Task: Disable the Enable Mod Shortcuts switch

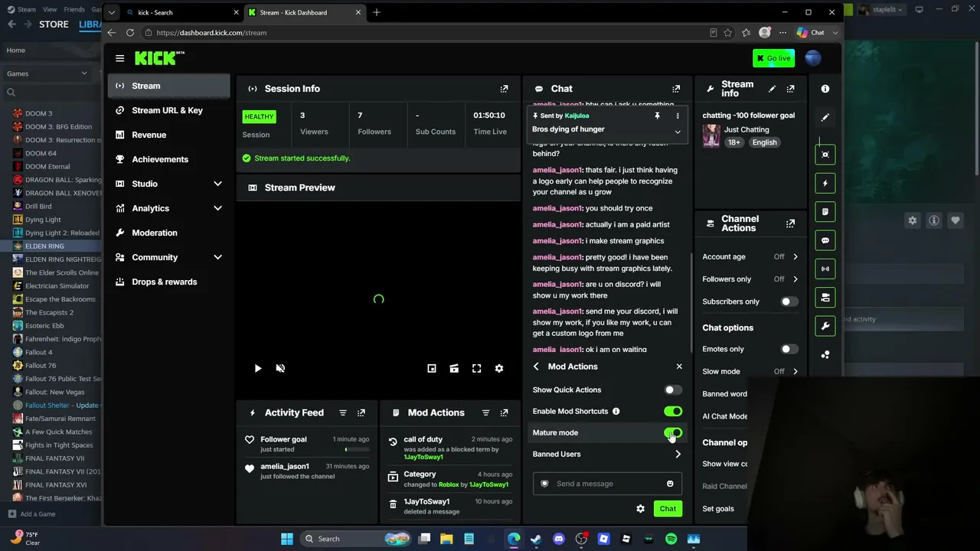Action: [x=673, y=412]
